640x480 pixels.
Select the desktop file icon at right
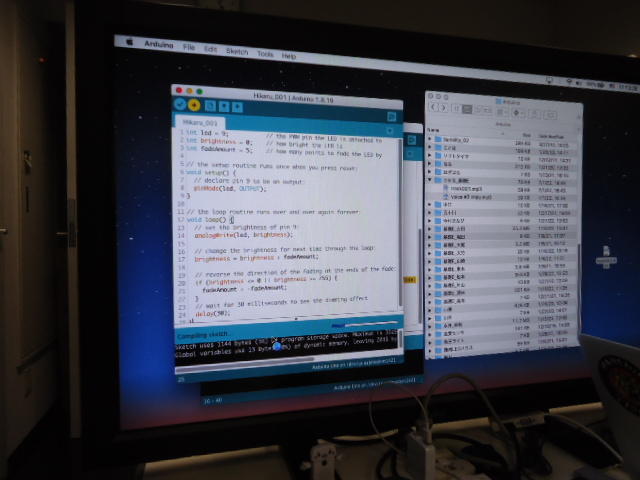click(606, 256)
